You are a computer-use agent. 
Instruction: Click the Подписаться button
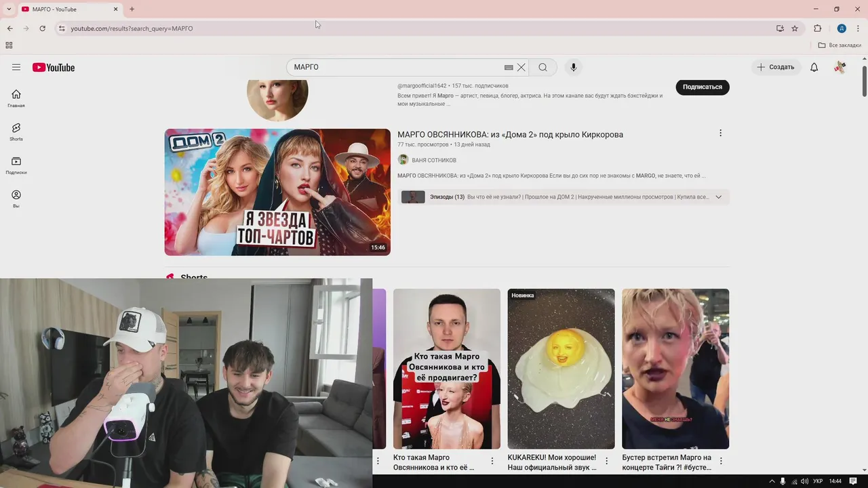pyautogui.click(x=702, y=87)
